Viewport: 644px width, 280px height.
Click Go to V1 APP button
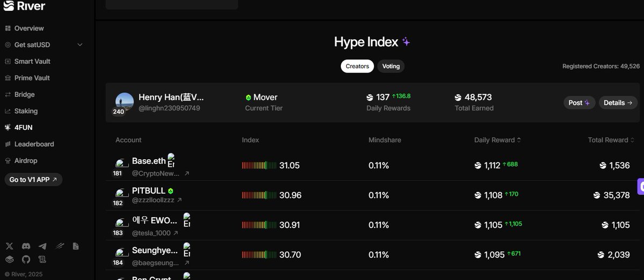coord(33,180)
